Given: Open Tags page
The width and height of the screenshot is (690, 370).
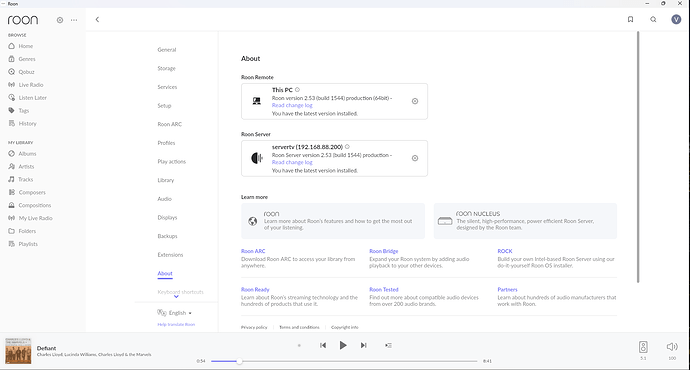Looking at the screenshot, I should (19, 110).
